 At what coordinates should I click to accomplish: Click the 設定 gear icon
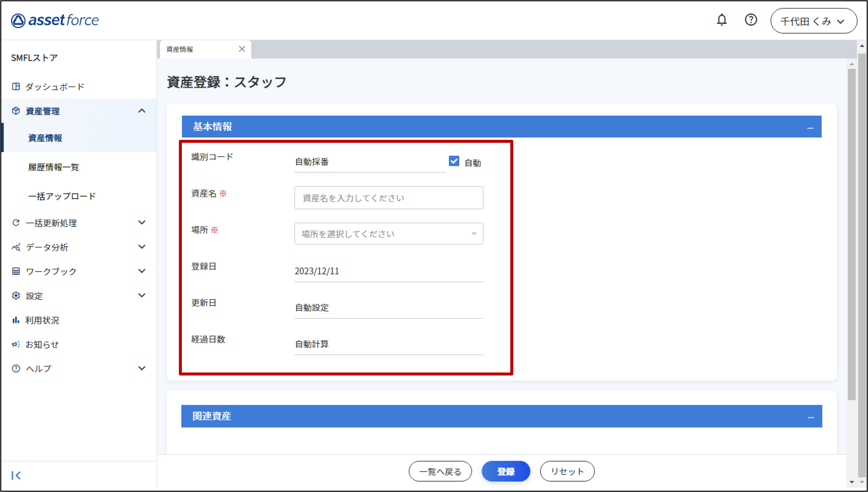click(16, 296)
